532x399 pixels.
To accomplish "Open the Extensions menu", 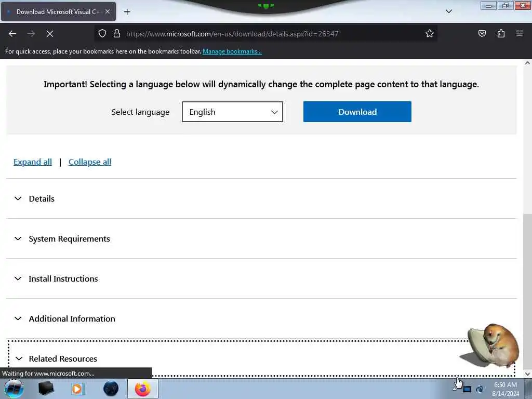I will (501, 34).
